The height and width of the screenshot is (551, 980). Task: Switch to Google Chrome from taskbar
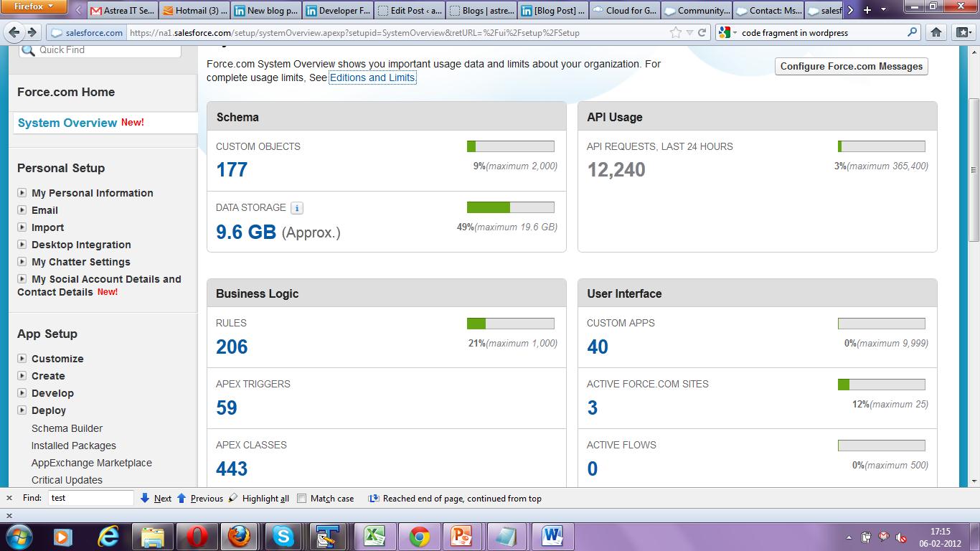click(418, 536)
